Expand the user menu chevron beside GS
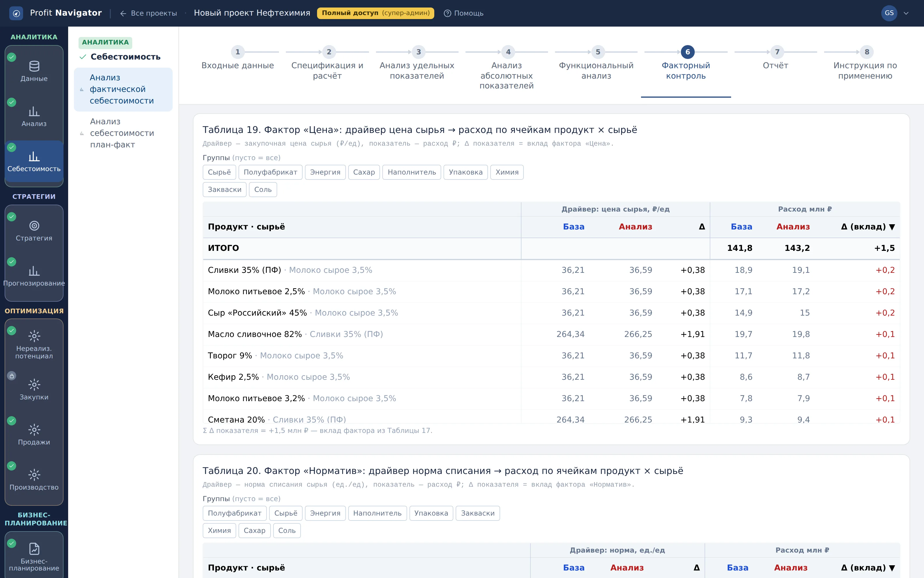Viewport: 924px width, 578px height. click(906, 13)
